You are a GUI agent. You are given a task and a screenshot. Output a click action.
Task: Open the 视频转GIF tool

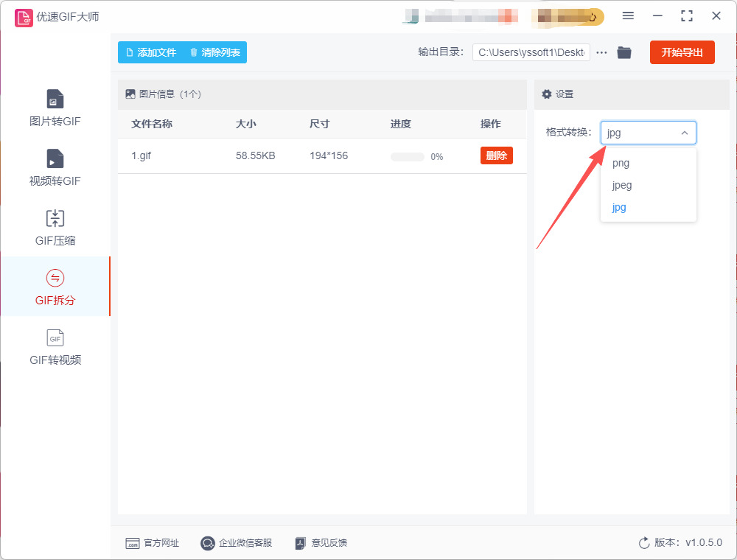coord(55,168)
